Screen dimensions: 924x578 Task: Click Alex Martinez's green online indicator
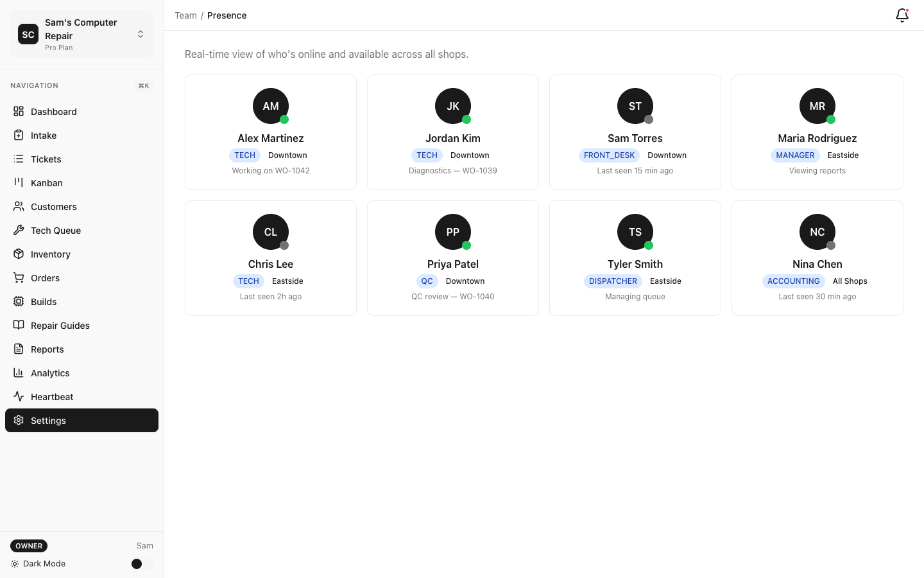tap(284, 119)
